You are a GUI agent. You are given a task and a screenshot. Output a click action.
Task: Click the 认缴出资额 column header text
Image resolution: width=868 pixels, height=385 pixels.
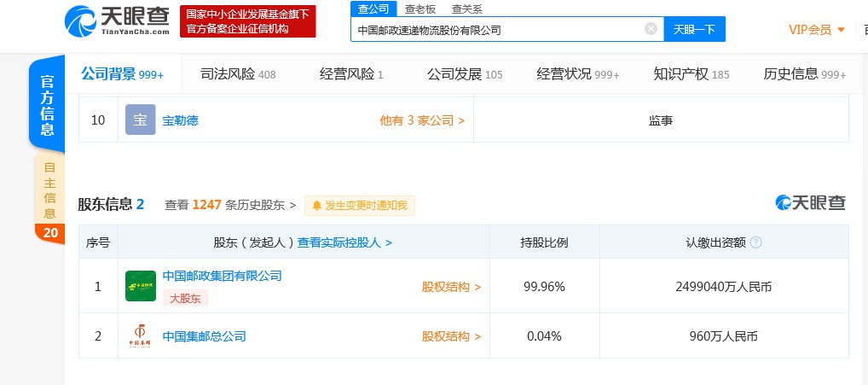715,242
